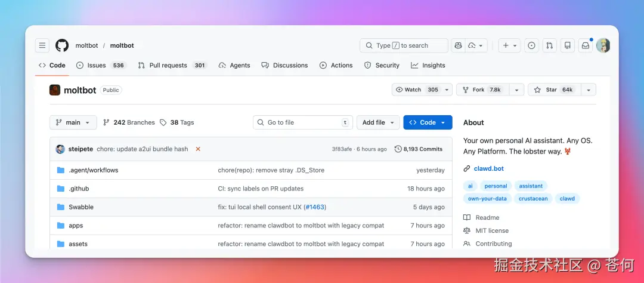Open the blue Code clone dropdown

428,122
